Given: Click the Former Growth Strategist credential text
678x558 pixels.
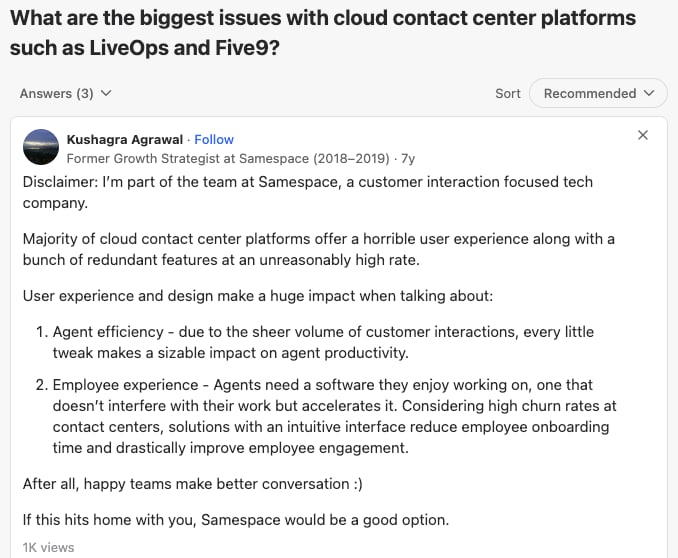Looking at the screenshot, I should coord(228,158).
